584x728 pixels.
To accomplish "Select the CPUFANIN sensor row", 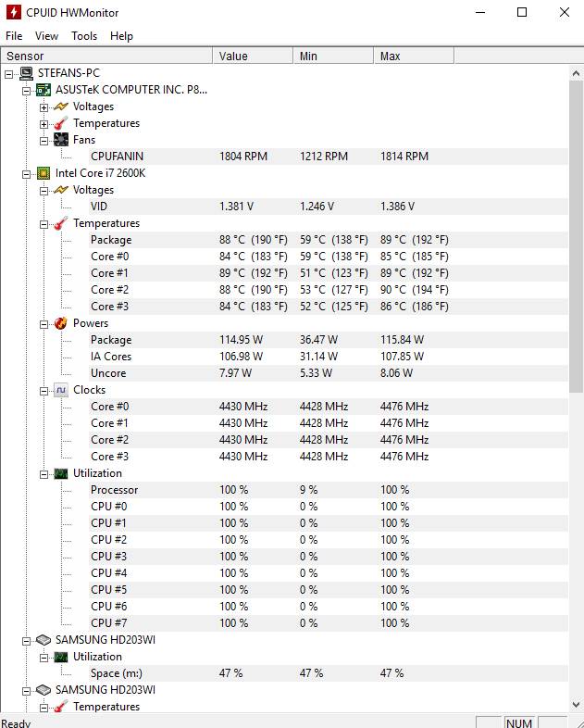I will 117,157.
